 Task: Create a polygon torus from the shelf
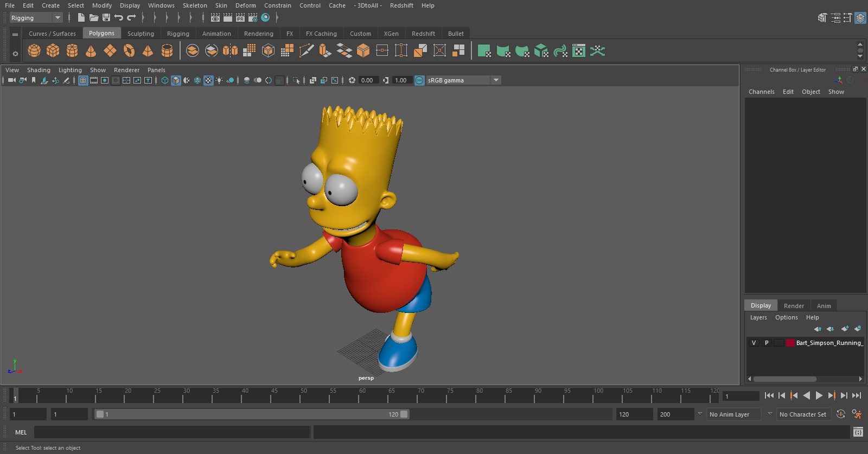pyautogui.click(x=129, y=51)
